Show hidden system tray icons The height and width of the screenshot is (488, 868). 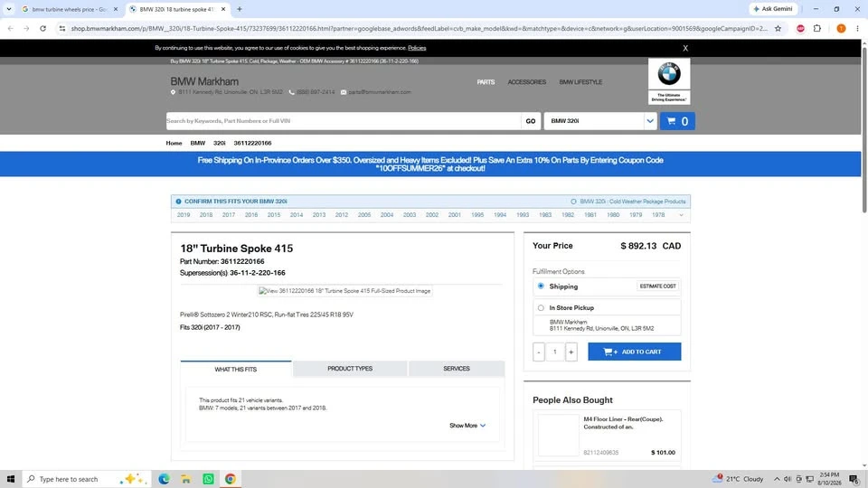coord(777,479)
